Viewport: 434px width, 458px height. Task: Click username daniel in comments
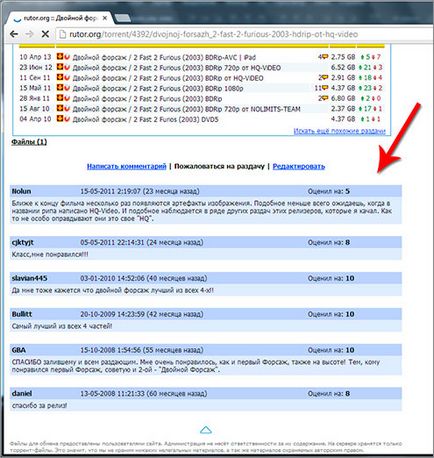click(22, 394)
